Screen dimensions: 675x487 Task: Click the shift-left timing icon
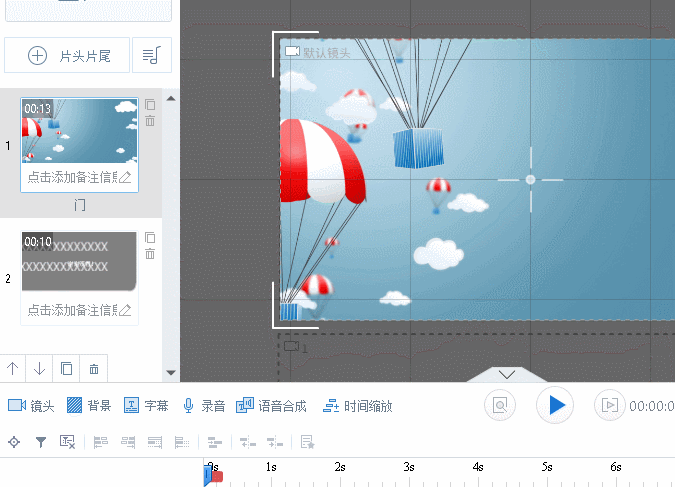[248, 442]
